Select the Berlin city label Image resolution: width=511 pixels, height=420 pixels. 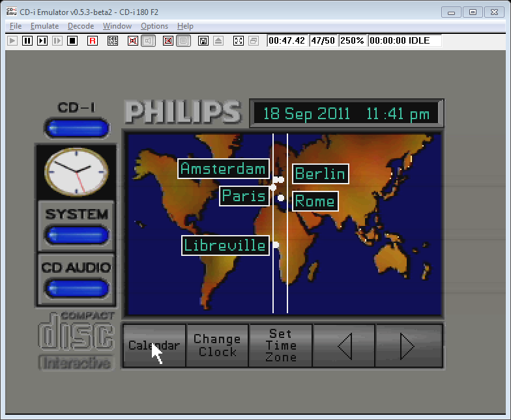[x=321, y=174]
